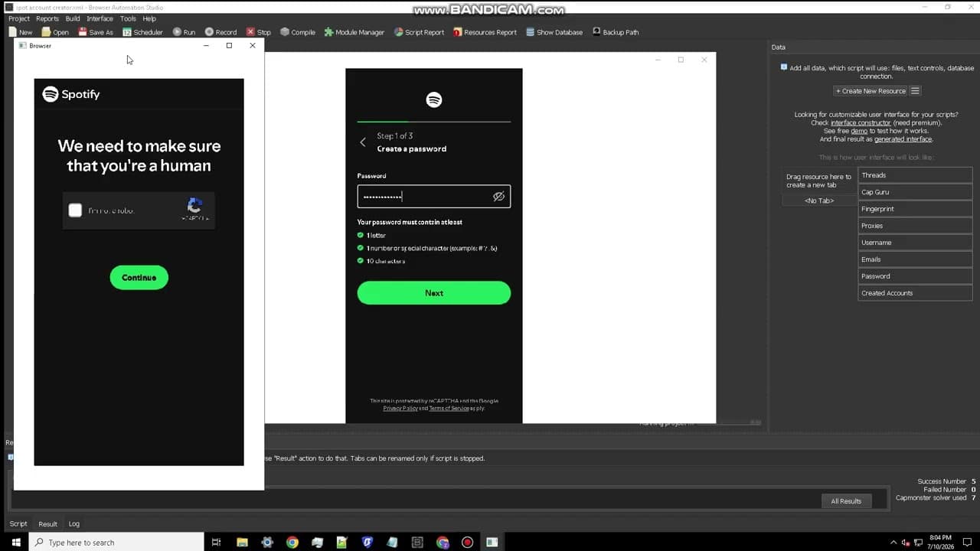The height and width of the screenshot is (551, 980).
Task: Open the Scheduler from the toolbar
Action: click(x=142, y=32)
